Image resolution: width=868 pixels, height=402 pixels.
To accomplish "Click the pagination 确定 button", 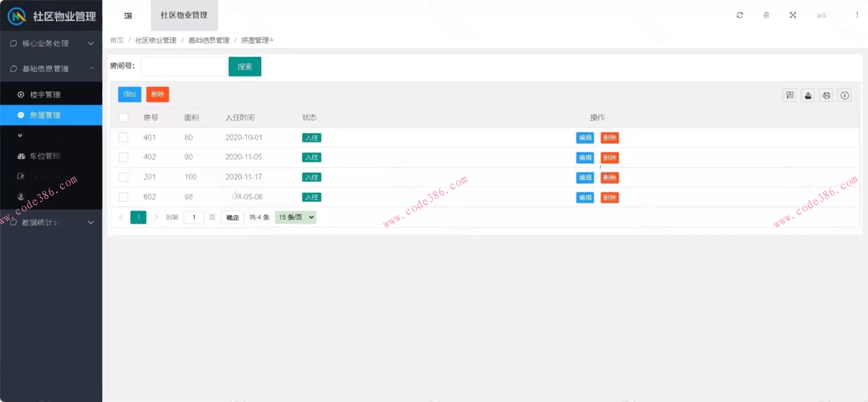I will tap(233, 218).
